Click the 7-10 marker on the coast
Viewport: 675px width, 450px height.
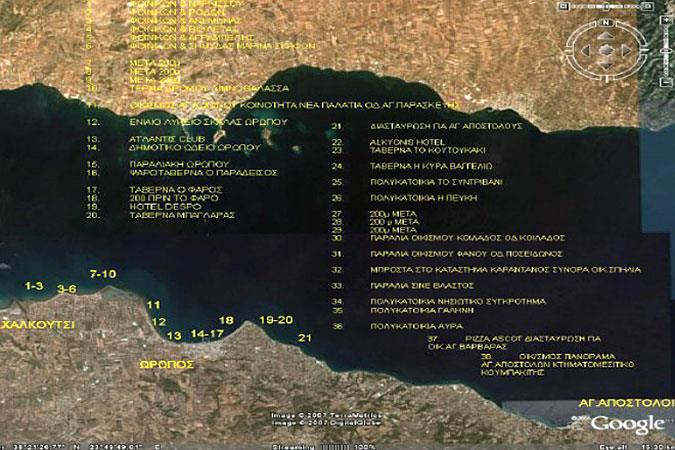pos(103,274)
